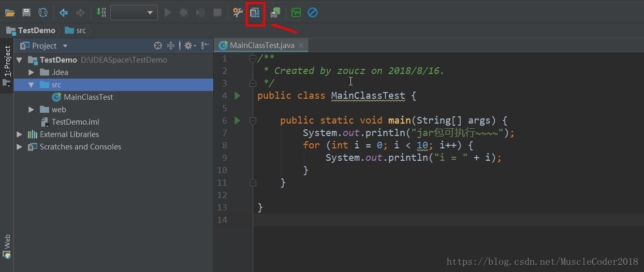Click the Stop square icon
Viewport: 644px width, 272px height.
point(217,12)
